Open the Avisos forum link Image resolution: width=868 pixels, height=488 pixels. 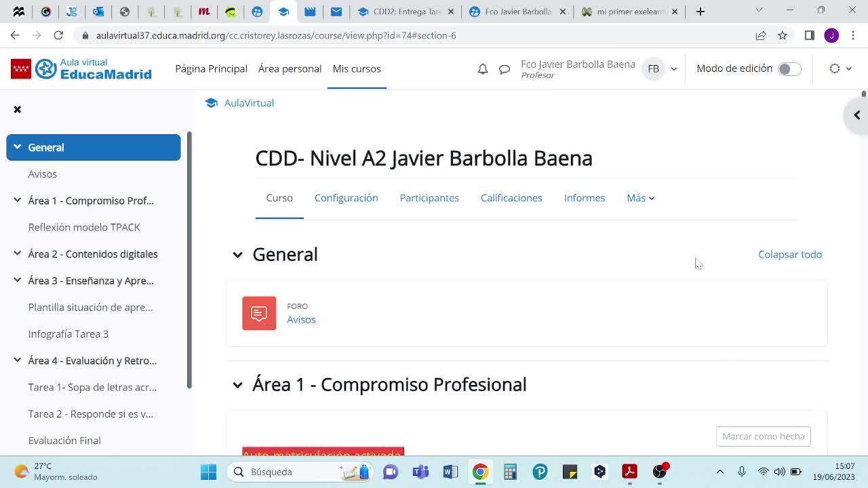coord(301,319)
